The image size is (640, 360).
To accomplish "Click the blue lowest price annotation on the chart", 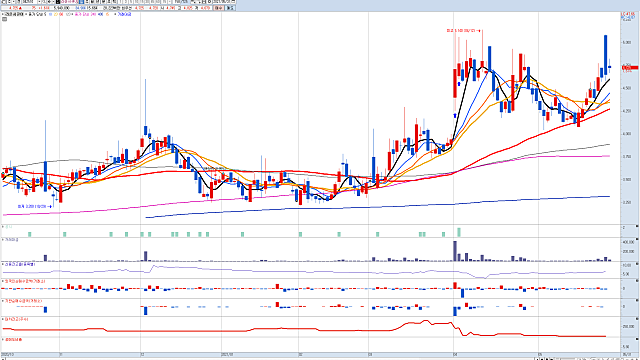I will pos(35,207).
